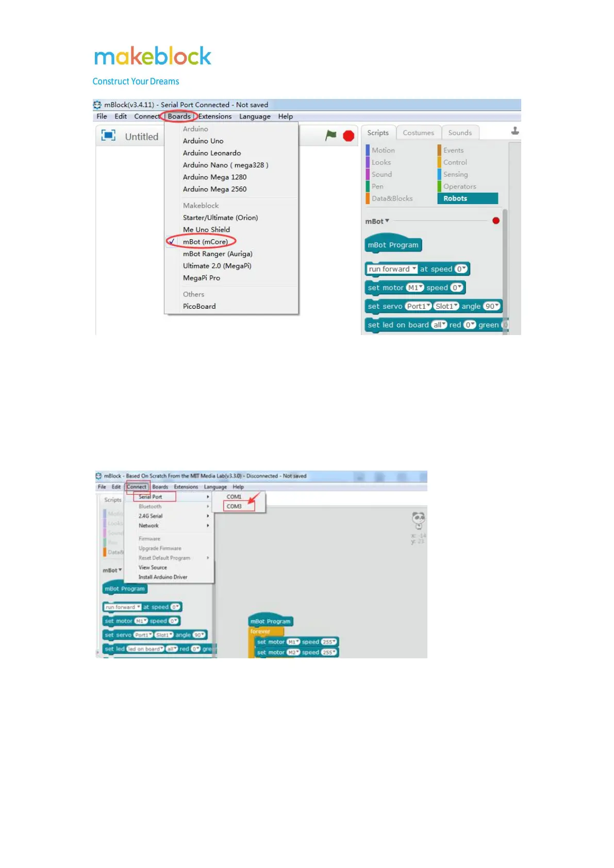This screenshot has height=868, width=614.
Task: Open the Language menu in v3.4.11 window
Action: [255, 116]
